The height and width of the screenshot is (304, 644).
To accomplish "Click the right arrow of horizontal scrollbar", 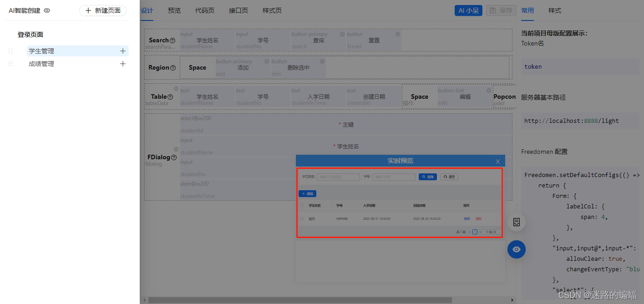I will coord(512,300).
